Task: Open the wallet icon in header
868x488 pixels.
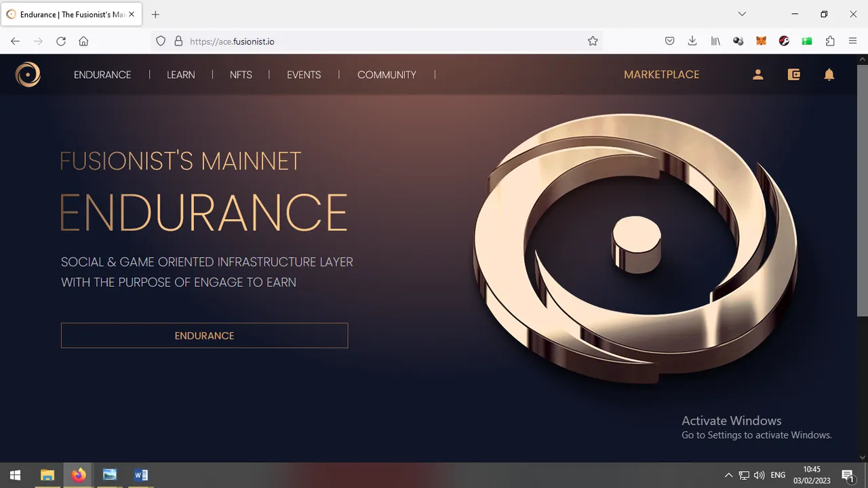Action: pos(794,75)
